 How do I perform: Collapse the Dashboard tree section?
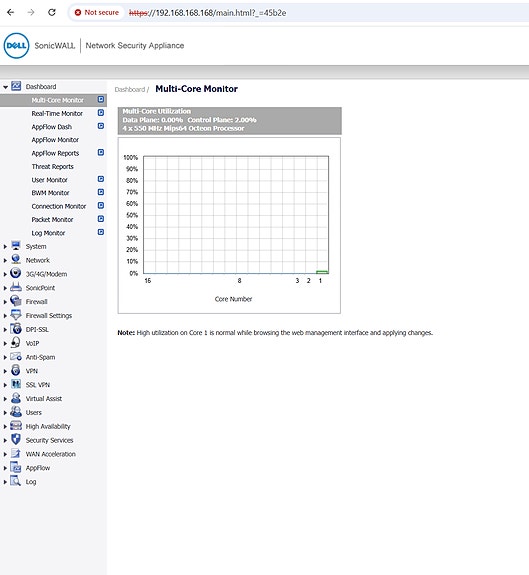5,87
